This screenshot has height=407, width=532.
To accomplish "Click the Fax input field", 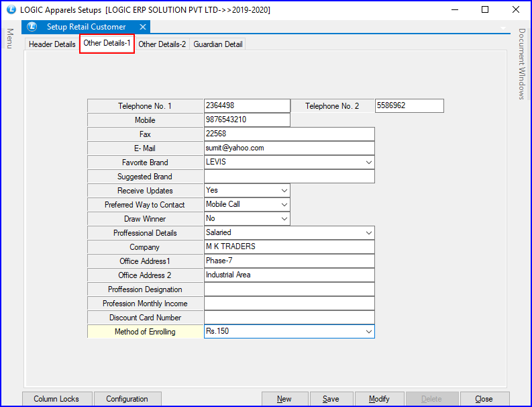I will click(289, 134).
